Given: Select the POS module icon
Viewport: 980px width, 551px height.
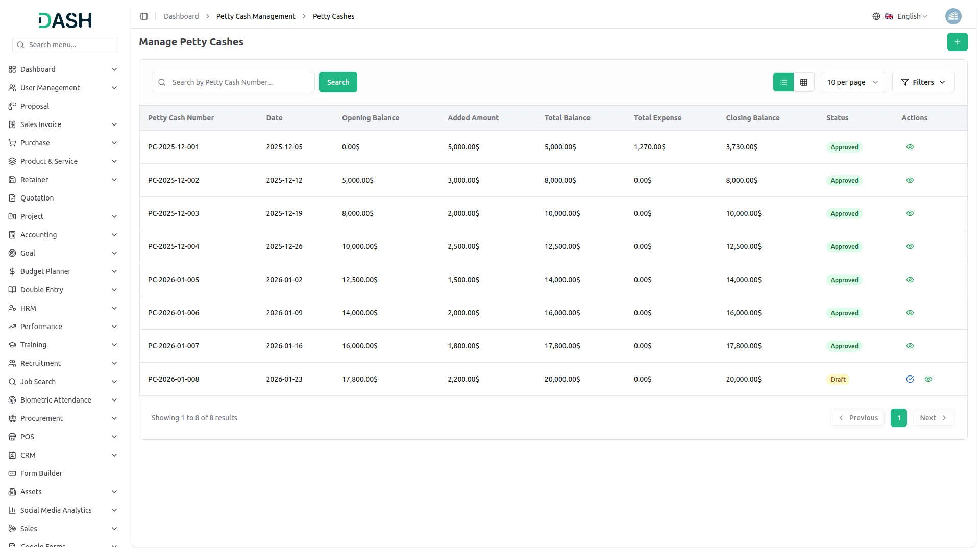Looking at the screenshot, I should click(12, 437).
